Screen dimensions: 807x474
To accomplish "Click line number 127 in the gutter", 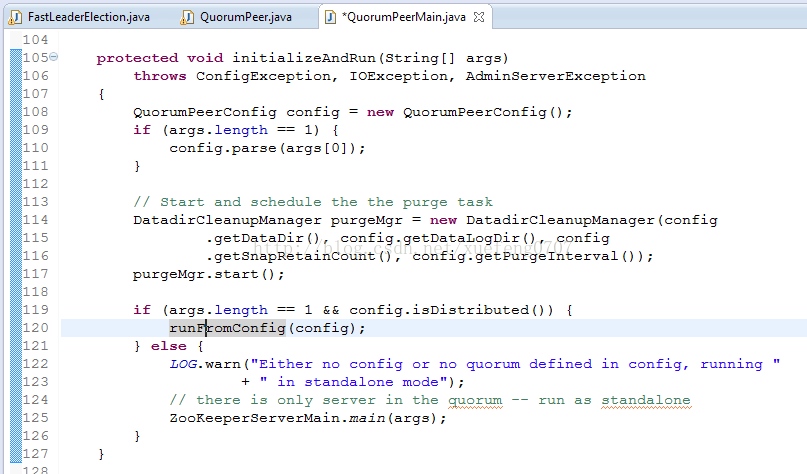I will [x=36, y=454].
